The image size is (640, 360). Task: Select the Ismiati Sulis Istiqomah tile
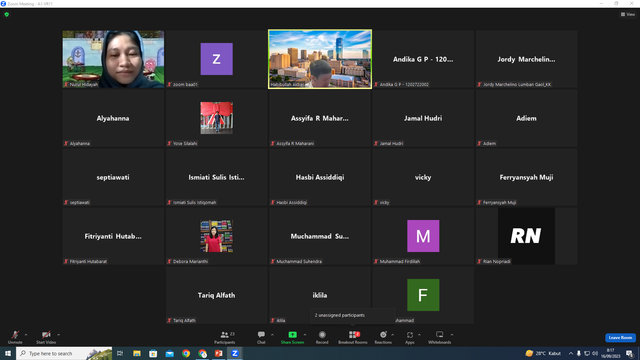[x=217, y=177]
